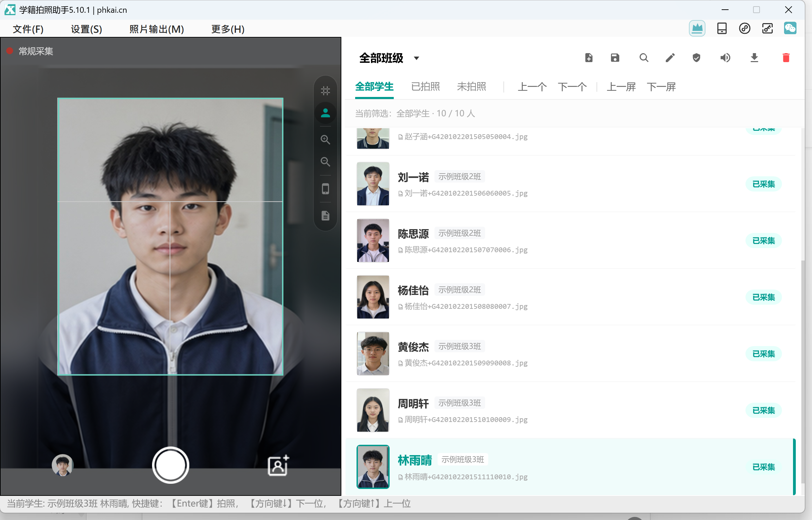
Task: Click the phone device icon in the camera sidebar
Action: [325, 189]
